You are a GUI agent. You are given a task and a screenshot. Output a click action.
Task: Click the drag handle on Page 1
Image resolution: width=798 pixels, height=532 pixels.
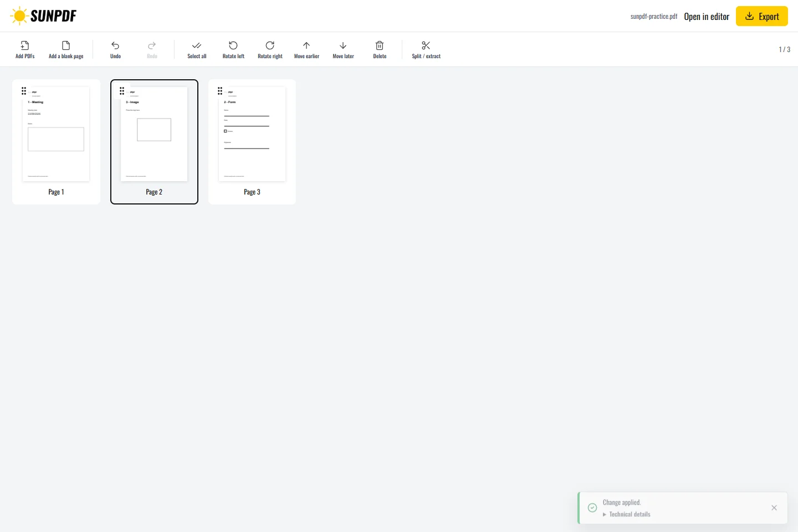(x=24, y=91)
